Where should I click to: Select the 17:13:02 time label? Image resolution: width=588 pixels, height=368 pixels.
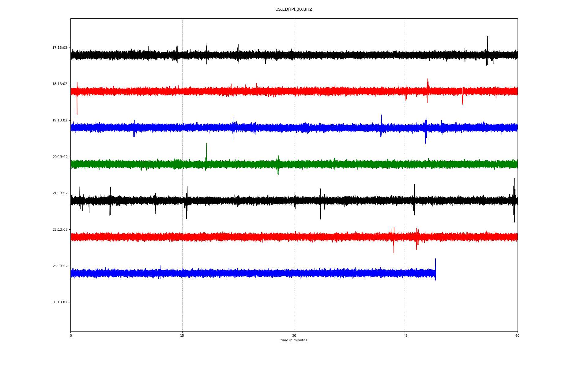pyautogui.click(x=60, y=48)
